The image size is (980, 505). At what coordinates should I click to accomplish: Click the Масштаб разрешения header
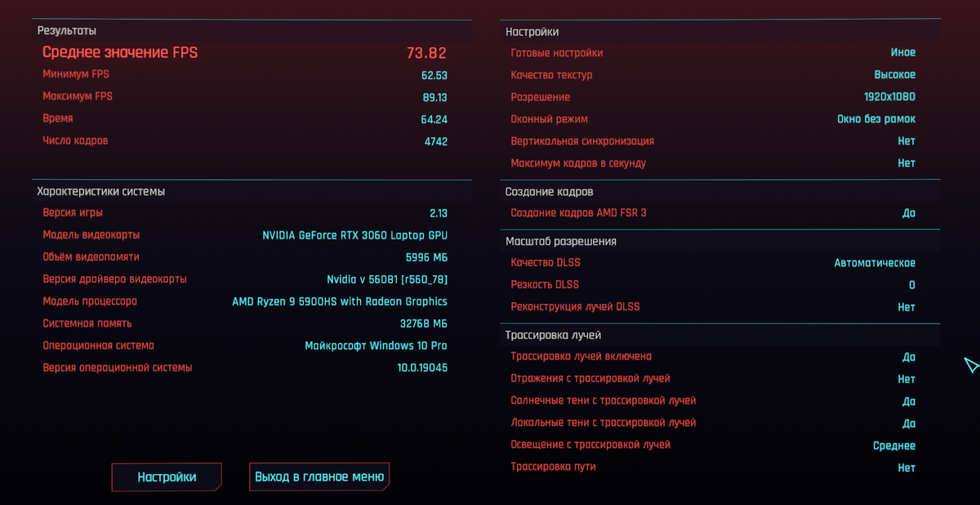561,241
